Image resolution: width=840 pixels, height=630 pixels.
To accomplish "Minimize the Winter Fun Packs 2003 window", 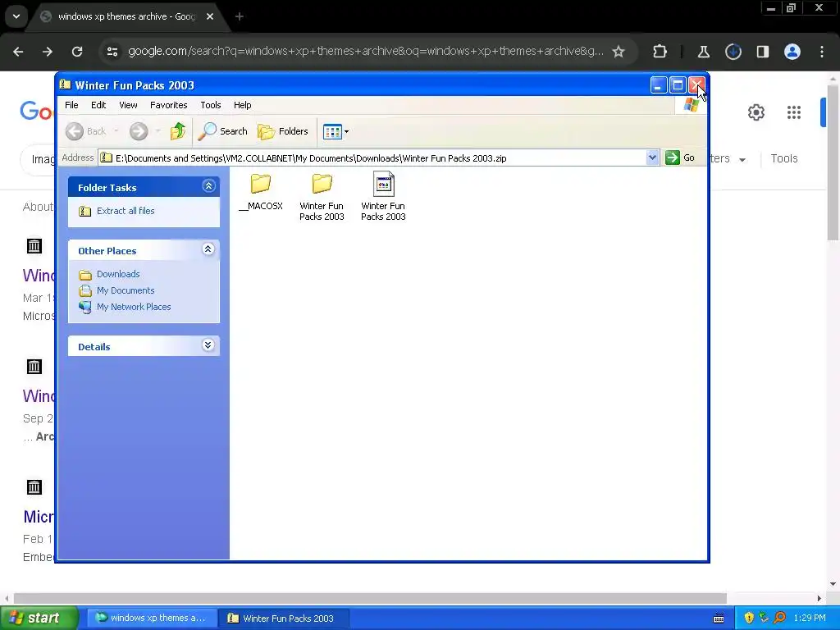I will (x=659, y=85).
